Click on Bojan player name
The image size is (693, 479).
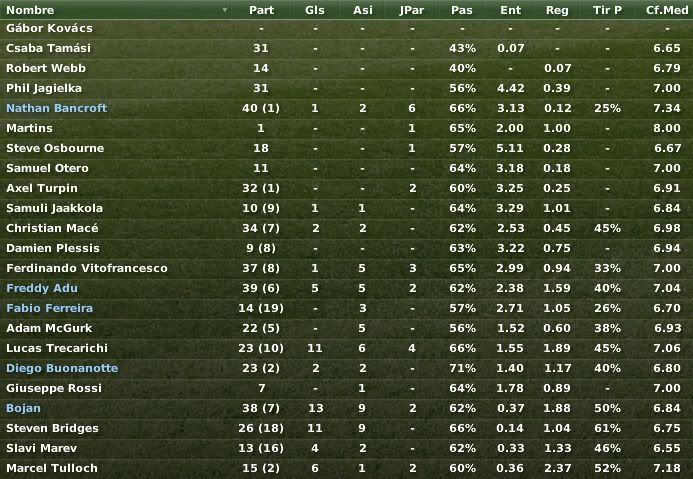tap(23, 408)
